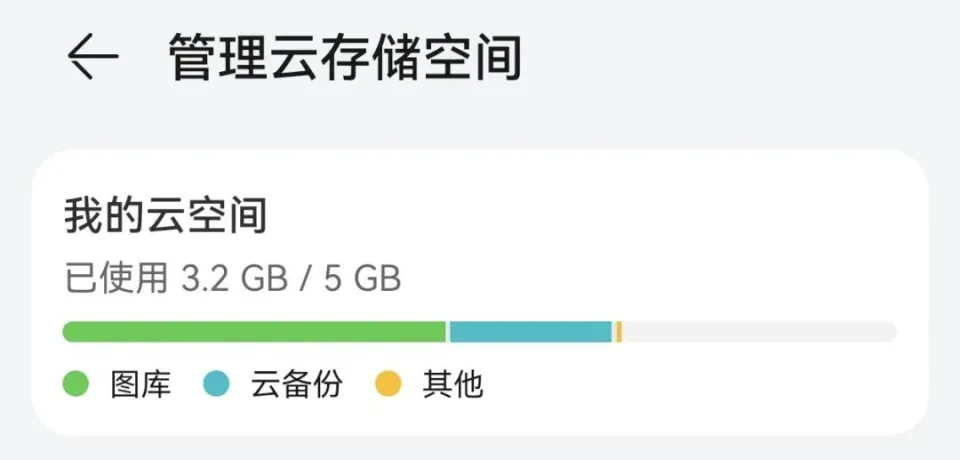This screenshot has width=960, height=460.
Task: Tap the back arrow icon
Action: pyautogui.click(x=92, y=57)
